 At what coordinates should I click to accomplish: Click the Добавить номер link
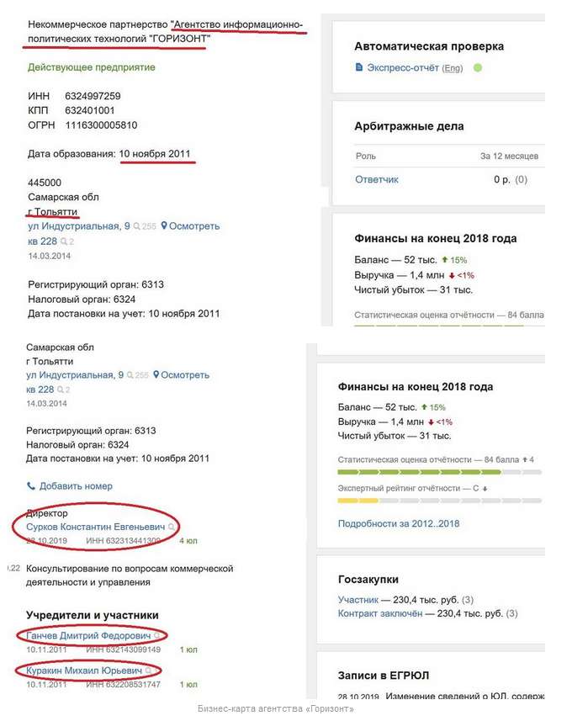click(x=76, y=486)
